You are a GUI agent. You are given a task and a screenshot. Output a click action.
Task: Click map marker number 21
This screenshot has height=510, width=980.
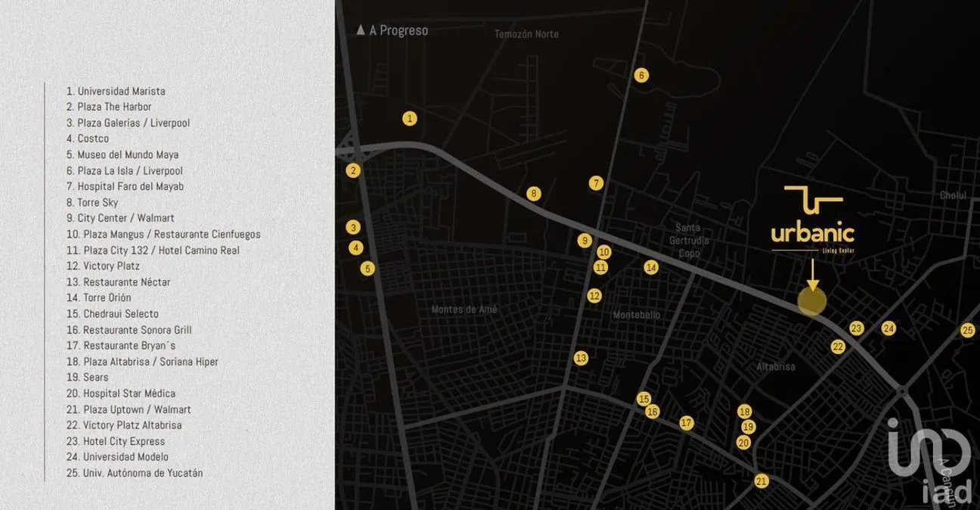click(761, 481)
